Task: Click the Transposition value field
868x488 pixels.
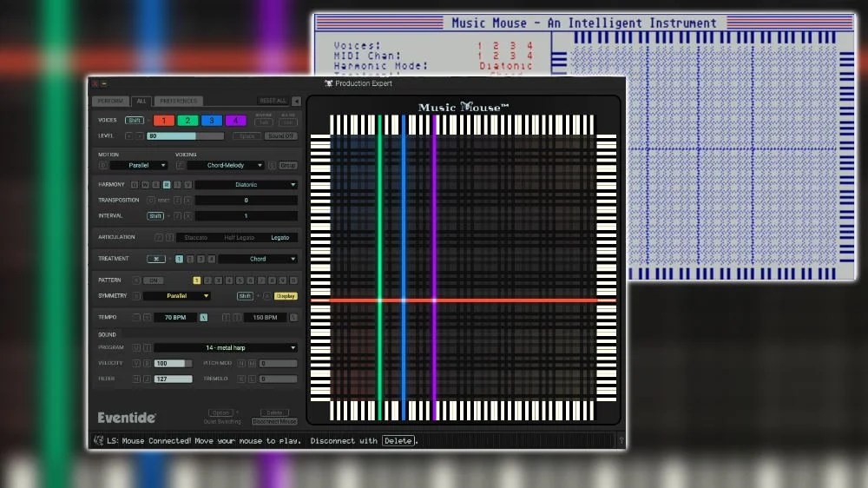Action: pyautogui.click(x=246, y=201)
